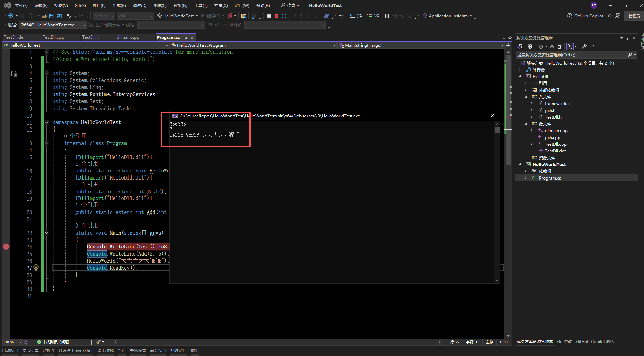Pin the Program.cs editor tab
The height and width of the screenshot is (356, 644).
(x=185, y=38)
